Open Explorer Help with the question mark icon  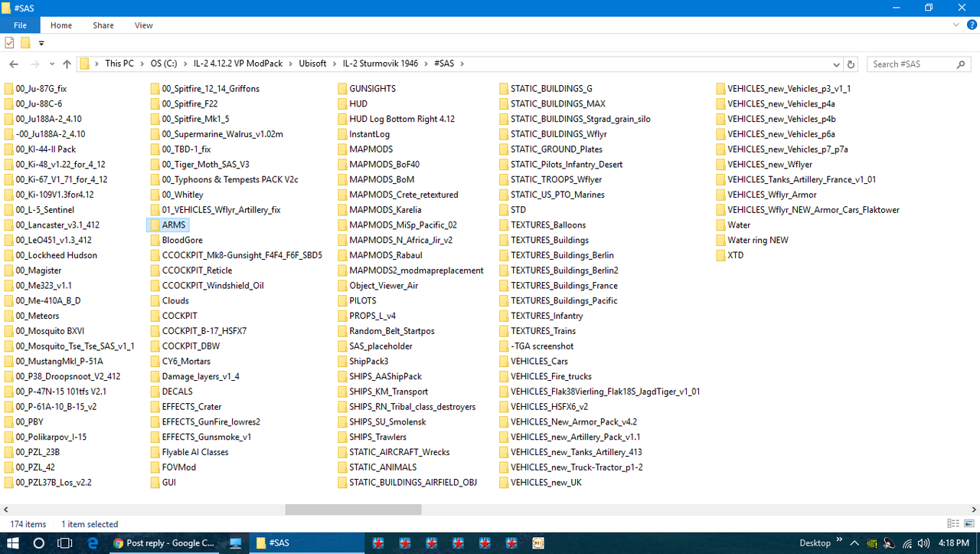click(x=972, y=25)
